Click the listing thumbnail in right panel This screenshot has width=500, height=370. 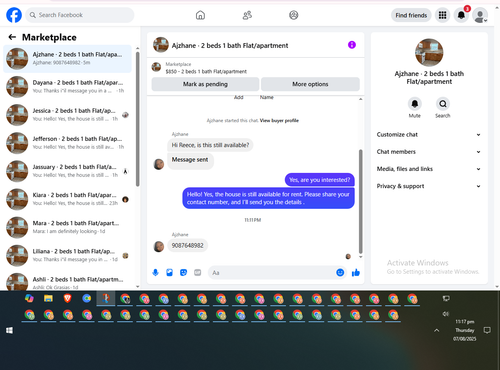[x=429, y=52]
